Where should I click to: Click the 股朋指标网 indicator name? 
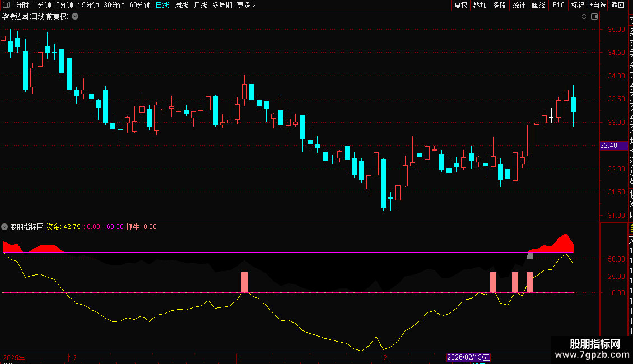27,227
